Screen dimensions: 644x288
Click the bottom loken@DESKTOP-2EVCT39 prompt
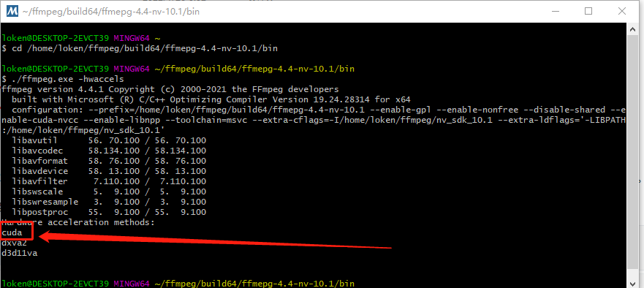[56, 284]
